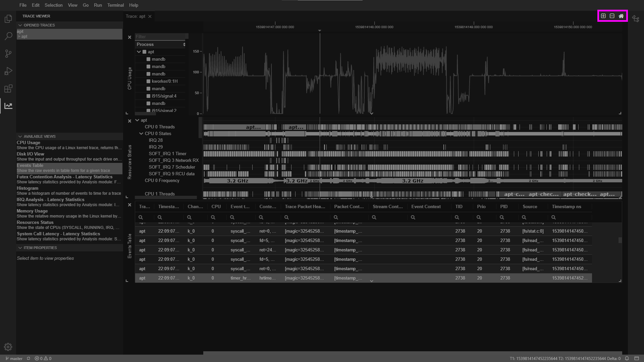Image resolution: width=644 pixels, height=362 pixels.
Task: Open the Disk I/O View entry
Action: point(31,154)
